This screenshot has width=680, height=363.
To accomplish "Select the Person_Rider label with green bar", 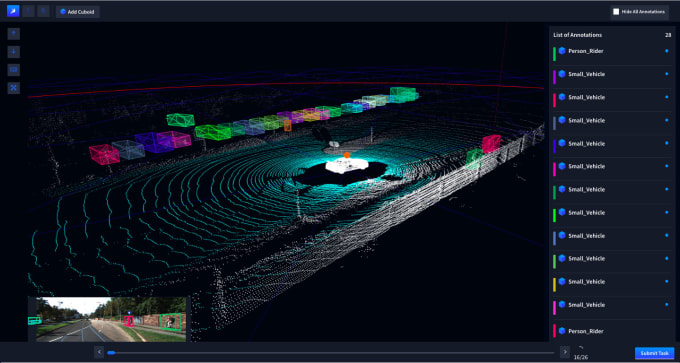I will pyautogui.click(x=585, y=51).
